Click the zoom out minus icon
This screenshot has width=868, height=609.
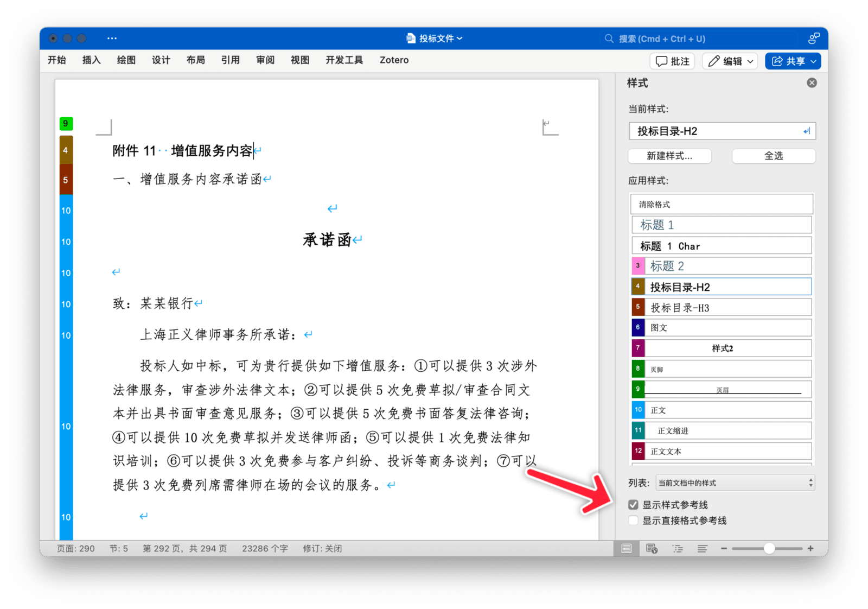coord(724,548)
